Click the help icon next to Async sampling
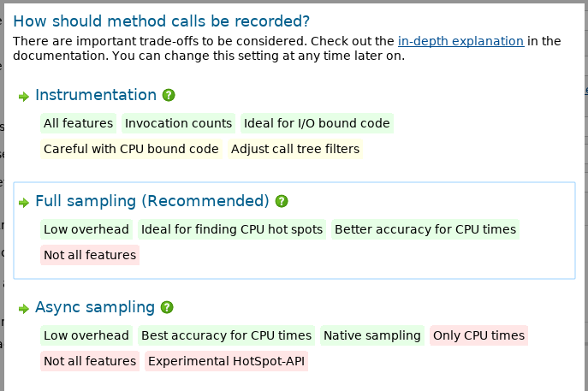The image size is (588, 391). [167, 307]
